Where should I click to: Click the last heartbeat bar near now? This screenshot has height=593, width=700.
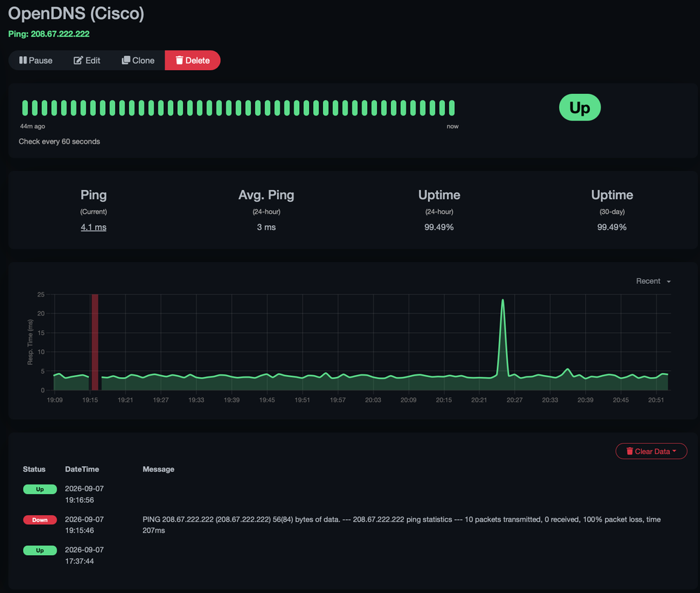click(452, 108)
